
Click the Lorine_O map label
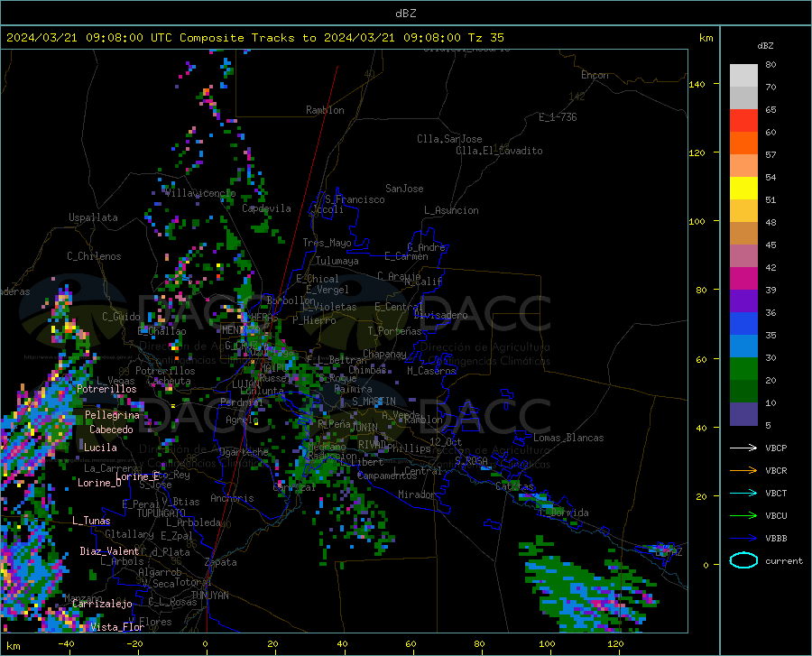click(99, 483)
